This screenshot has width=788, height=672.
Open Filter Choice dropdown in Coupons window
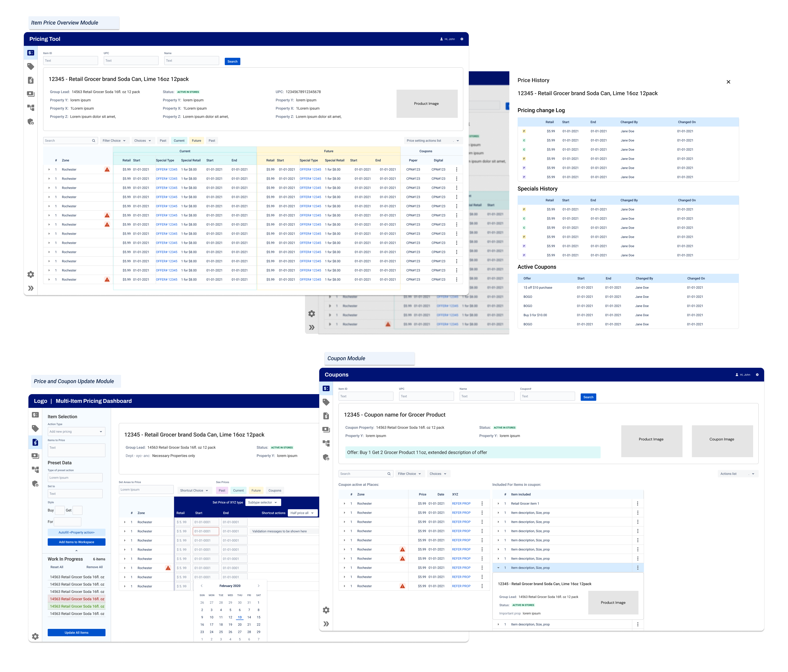410,474
